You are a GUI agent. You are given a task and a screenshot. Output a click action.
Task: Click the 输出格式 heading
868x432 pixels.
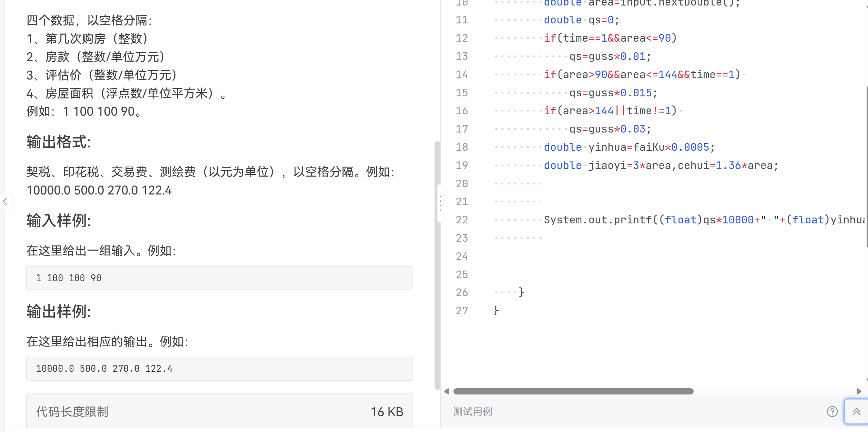[x=59, y=142]
